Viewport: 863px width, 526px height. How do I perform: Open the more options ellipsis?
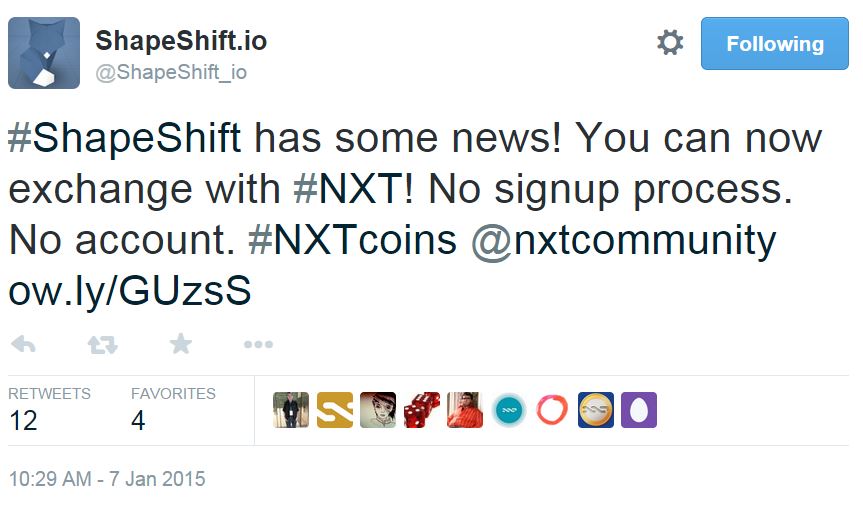(258, 344)
